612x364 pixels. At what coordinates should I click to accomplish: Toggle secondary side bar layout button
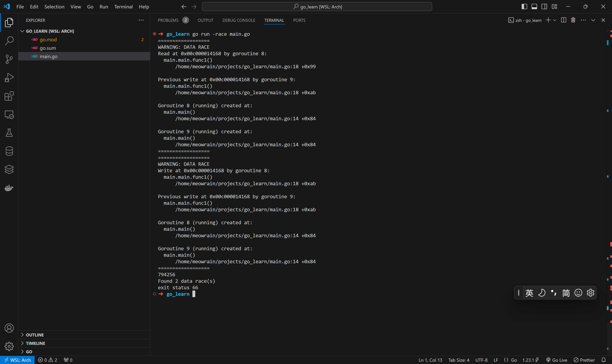544,7
